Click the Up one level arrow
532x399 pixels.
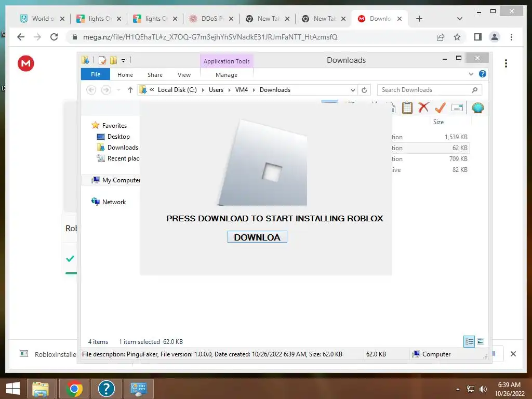coord(130,90)
